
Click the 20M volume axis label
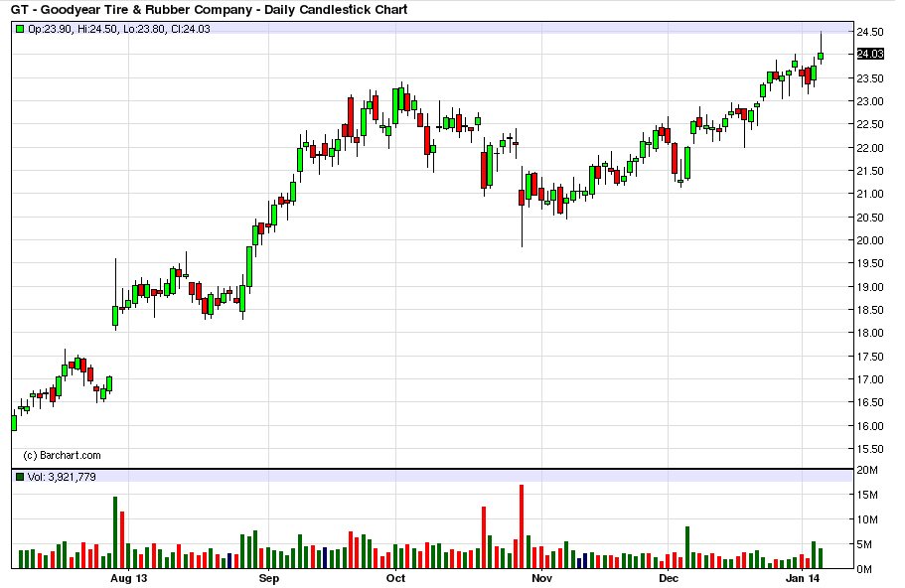pyautogui.click(x=867, y=470)
